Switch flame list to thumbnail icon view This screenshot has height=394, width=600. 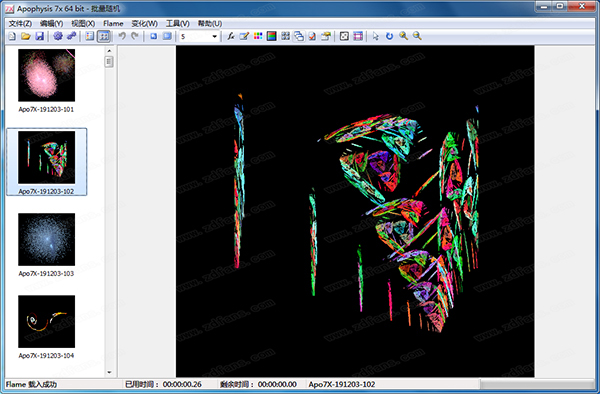point(104,36)
